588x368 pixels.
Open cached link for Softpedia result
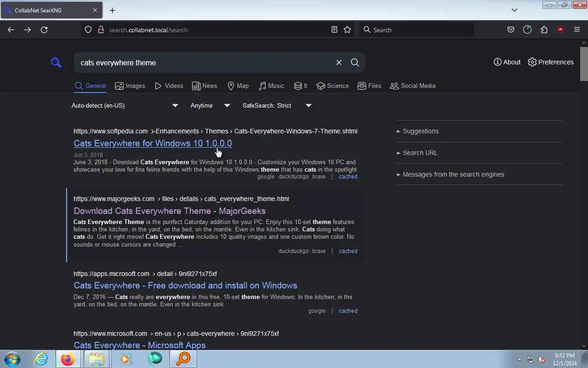(348, 177)
